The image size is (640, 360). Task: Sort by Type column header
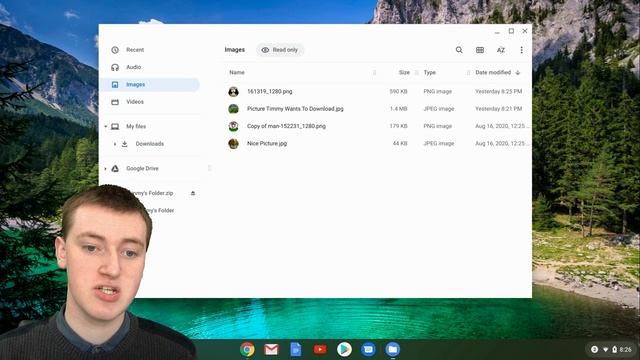(429, 72)
